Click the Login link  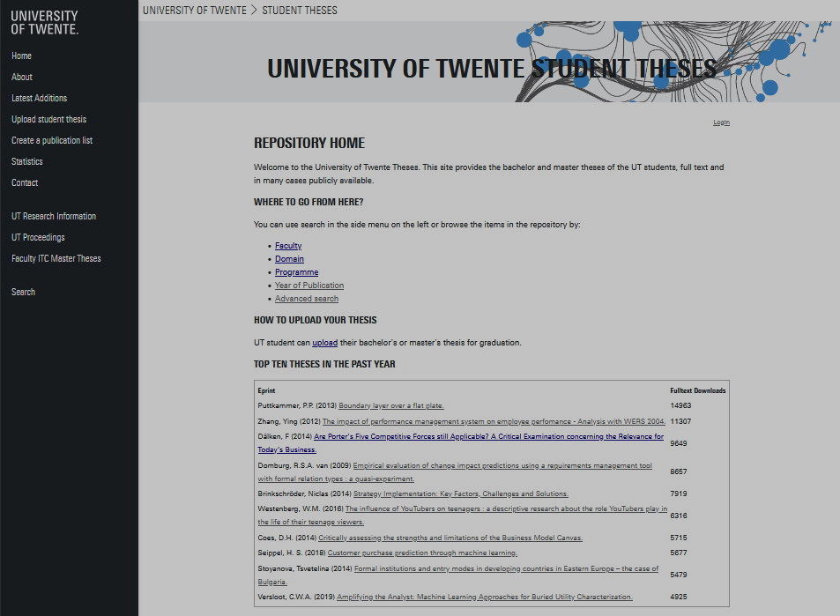(720, 122)
